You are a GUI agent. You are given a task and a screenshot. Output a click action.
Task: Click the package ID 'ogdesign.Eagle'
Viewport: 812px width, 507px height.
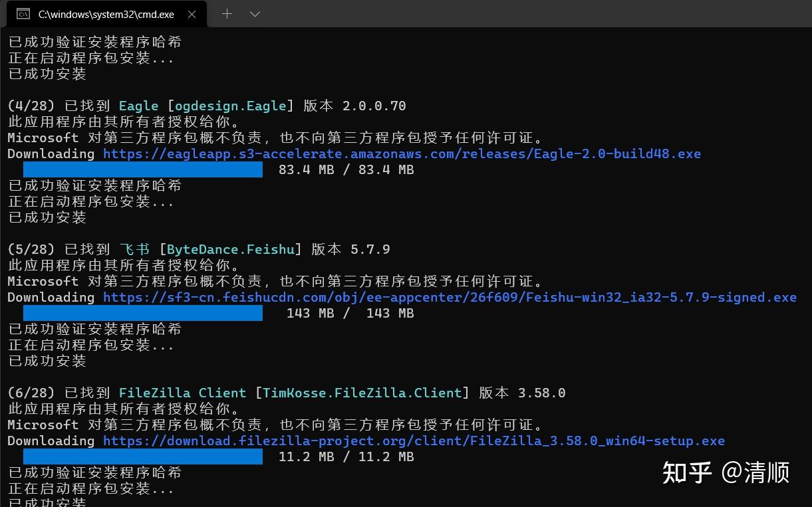coord(231,106)
